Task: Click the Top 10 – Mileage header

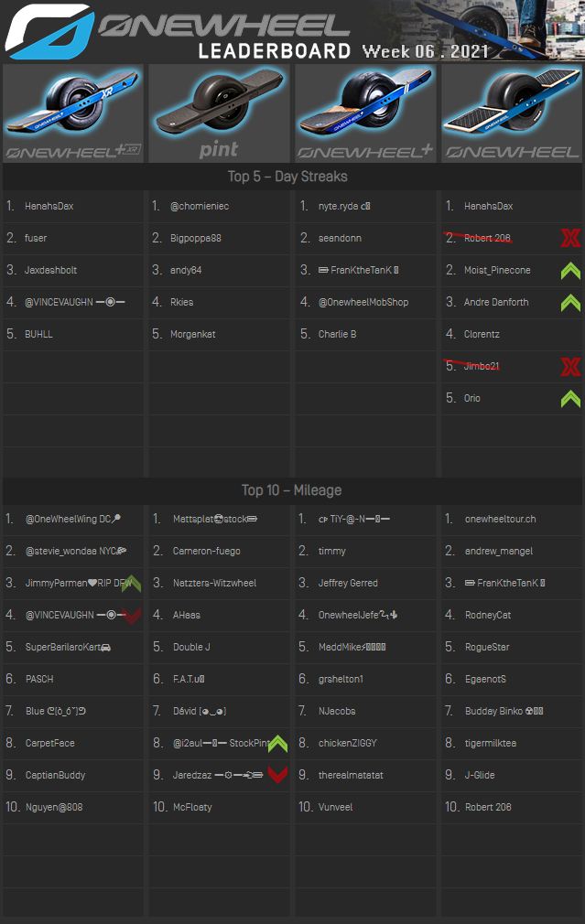Action: pos(291,490)
